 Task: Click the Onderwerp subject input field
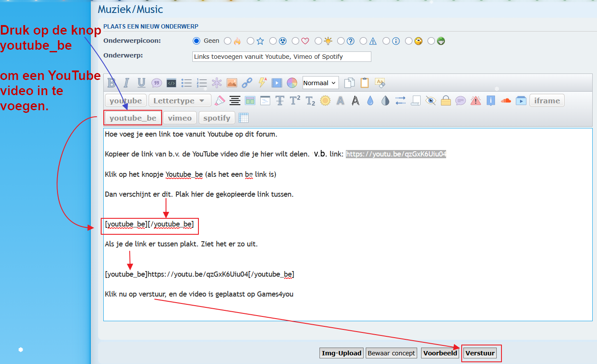[281, 57]
